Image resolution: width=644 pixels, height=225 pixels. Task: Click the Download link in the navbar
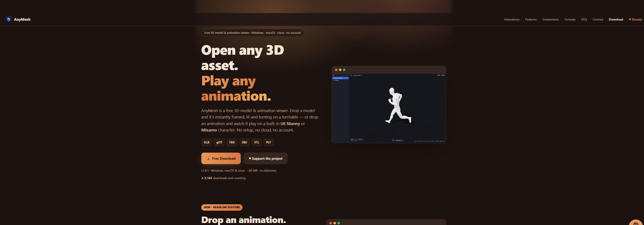[x=616, y=19]
